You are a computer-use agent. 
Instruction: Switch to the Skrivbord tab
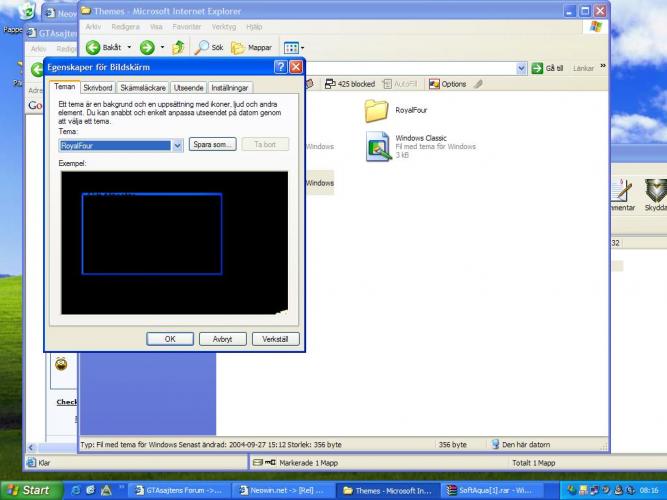coord(98,88)
